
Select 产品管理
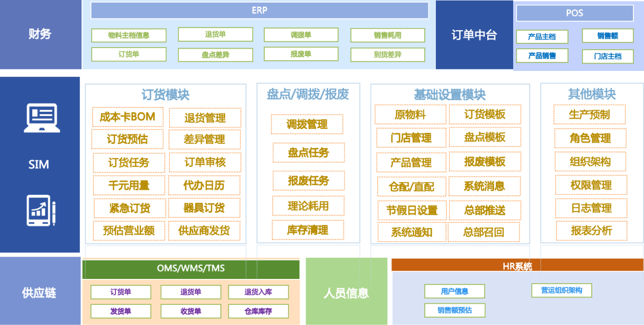pos(412,162)
